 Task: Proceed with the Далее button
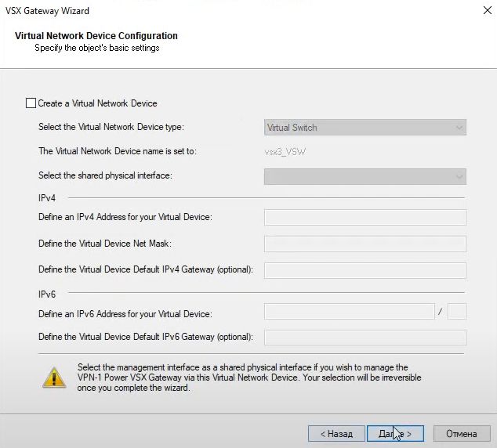pos(395,433)
